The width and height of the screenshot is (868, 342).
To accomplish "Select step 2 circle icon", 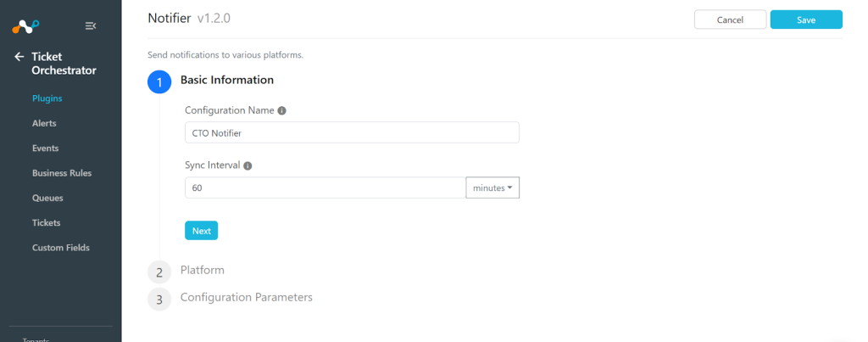I will coord(159,272).
